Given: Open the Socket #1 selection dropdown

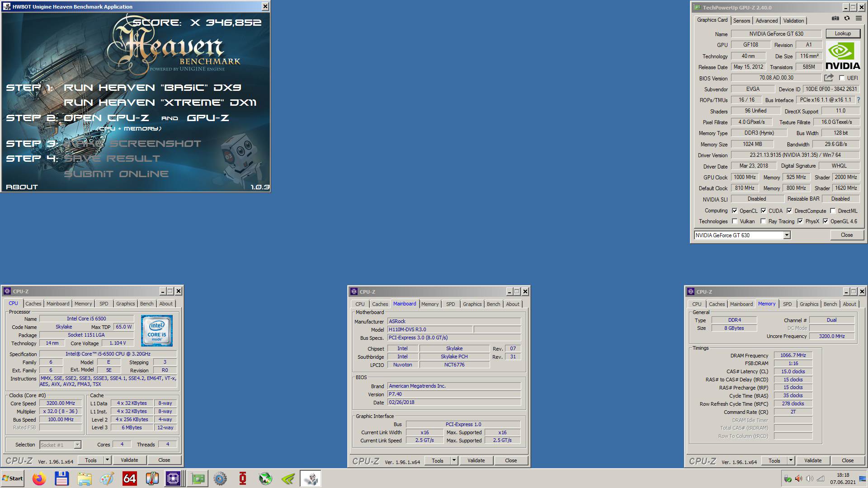Looking at the screenshot, I should (77, 445).
